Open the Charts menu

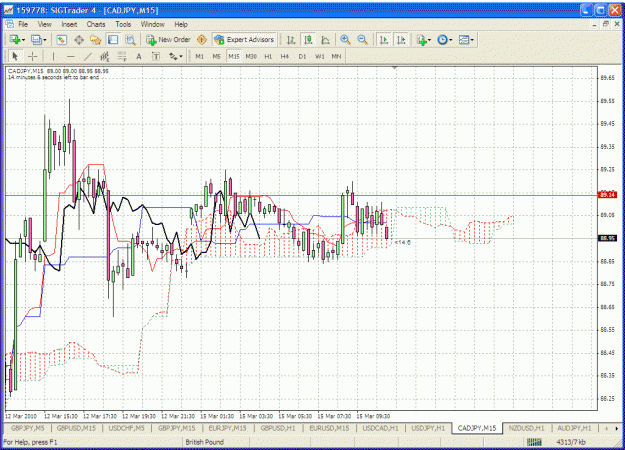click(x=96, y=24)
